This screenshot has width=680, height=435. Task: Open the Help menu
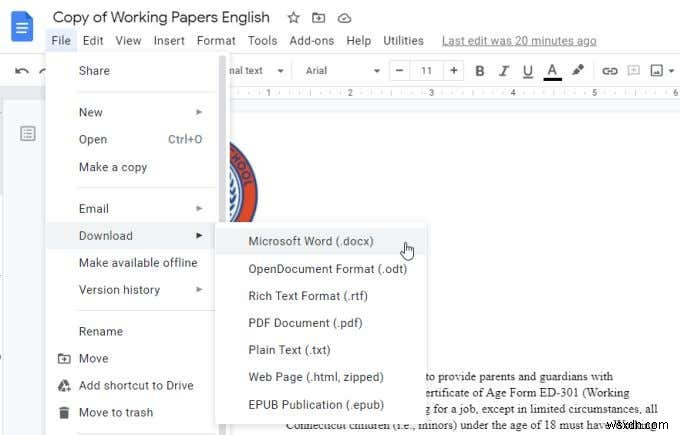point(359,41)
